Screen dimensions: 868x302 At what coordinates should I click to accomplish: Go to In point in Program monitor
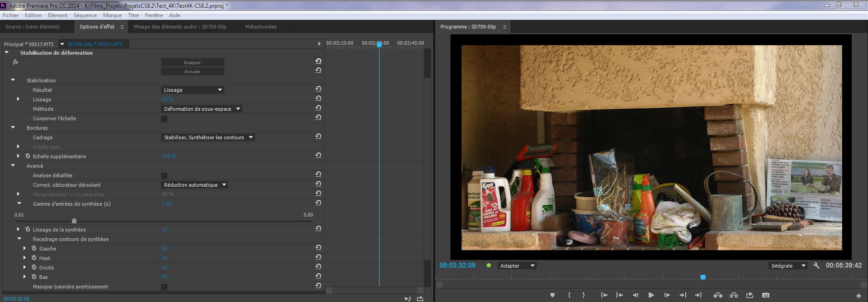[604, 295]
